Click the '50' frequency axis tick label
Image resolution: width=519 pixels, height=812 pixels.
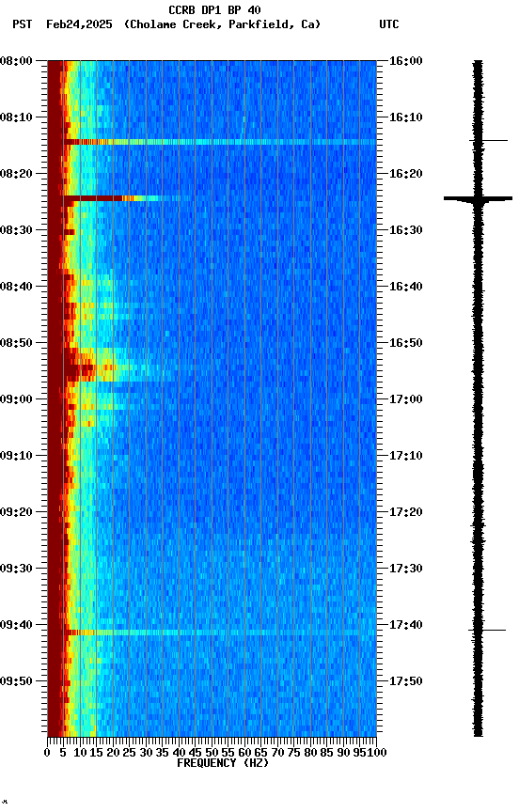coord(212,753)
